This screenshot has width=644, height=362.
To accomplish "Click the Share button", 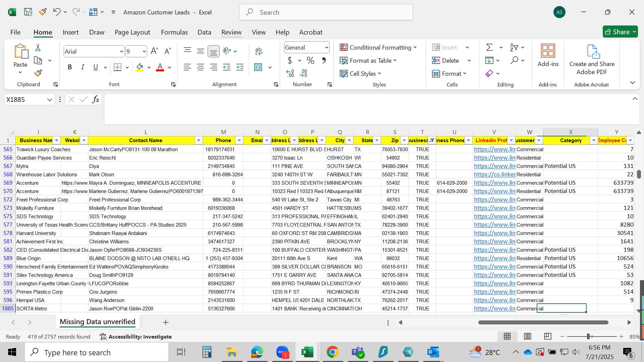I will coord(620,32).
